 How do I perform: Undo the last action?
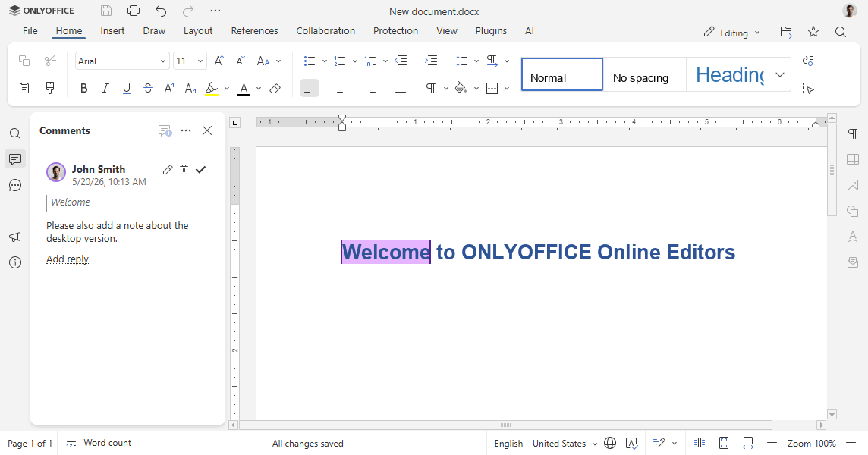click(x=161, y=11)
